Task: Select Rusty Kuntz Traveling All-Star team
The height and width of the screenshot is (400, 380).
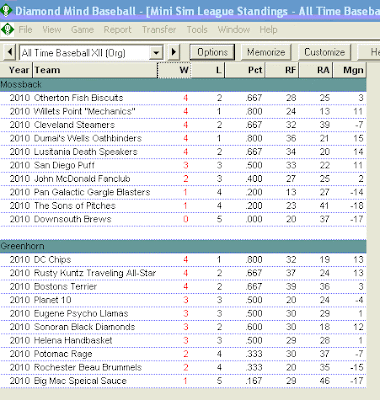Action: point(183,273)
